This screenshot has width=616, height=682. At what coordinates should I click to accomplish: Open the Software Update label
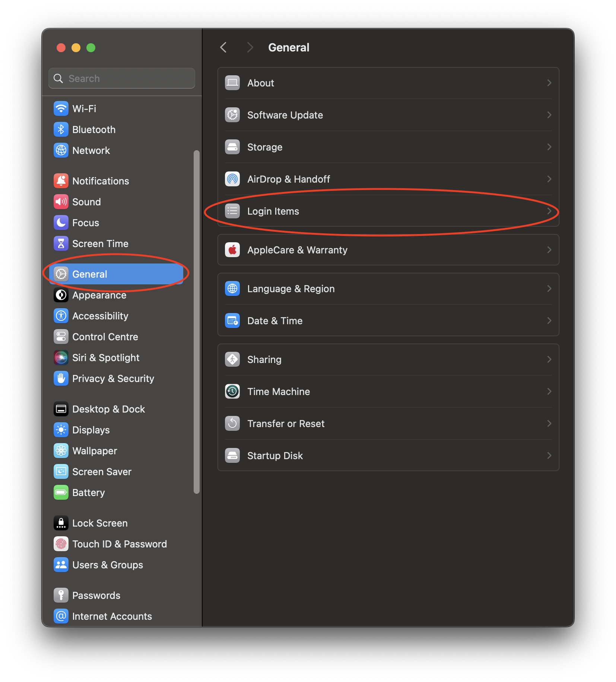tap(285, 115)
